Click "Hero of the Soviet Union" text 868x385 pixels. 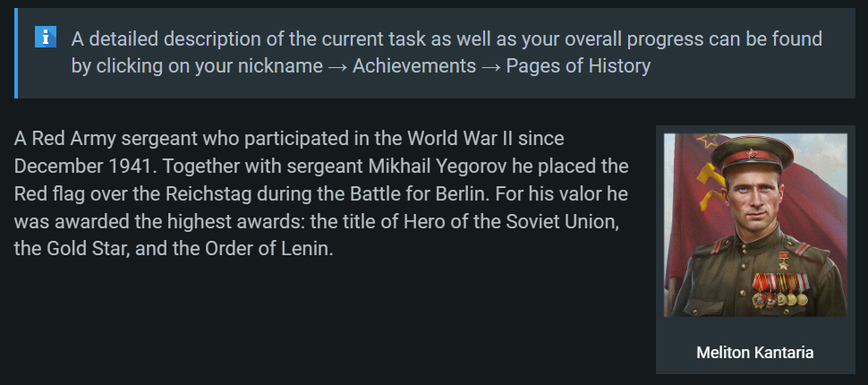pyautogui.click(x=519, y=221)
